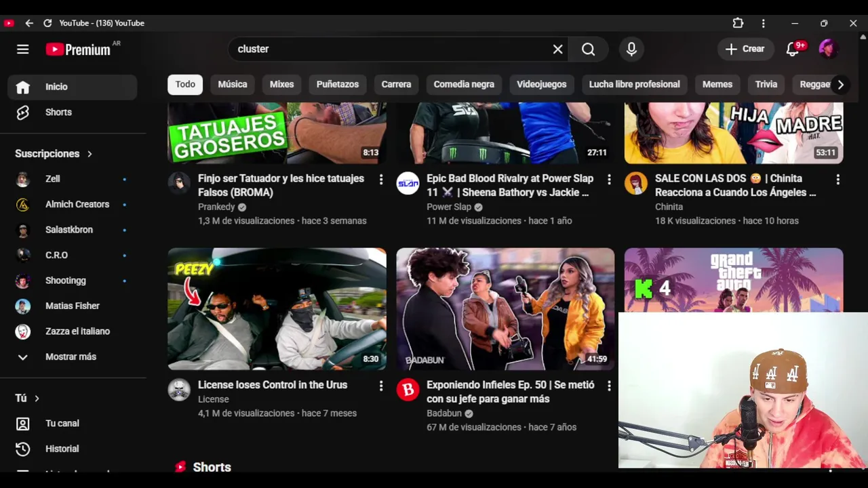Open Almich Creators subscription channel

pos(73,204)
